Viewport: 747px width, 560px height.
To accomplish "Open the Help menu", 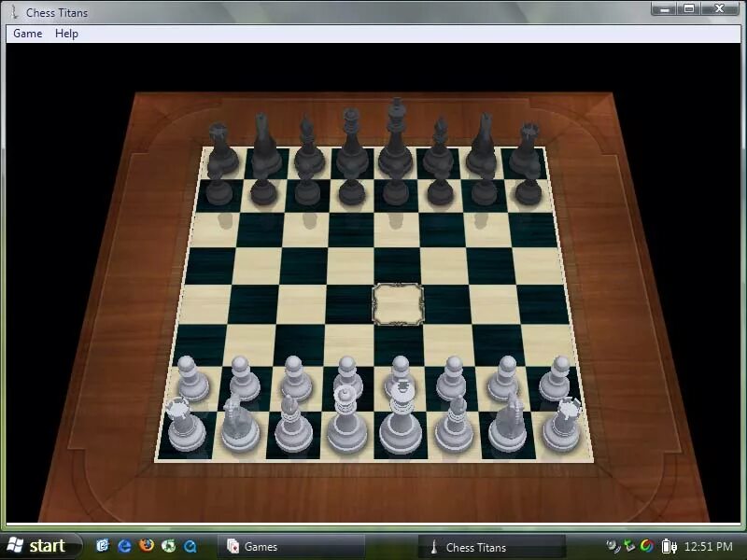I will pyautogui.click(x=66, y=34).
